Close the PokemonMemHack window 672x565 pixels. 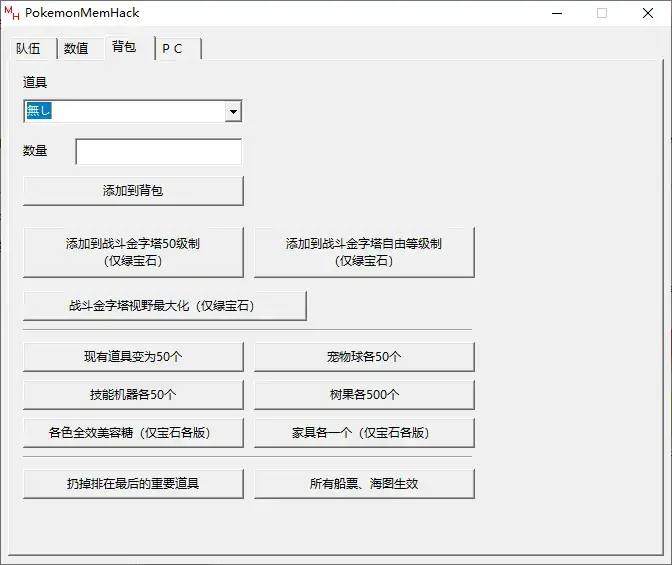[648, 13]
